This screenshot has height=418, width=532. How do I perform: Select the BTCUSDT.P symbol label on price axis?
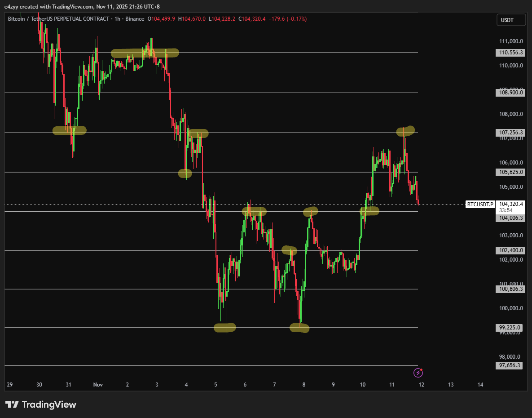pos(480,205)
